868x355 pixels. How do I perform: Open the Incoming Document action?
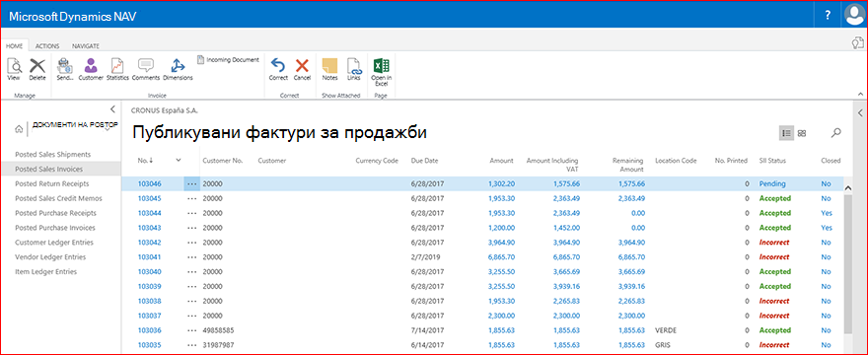[x=228, y=59]
